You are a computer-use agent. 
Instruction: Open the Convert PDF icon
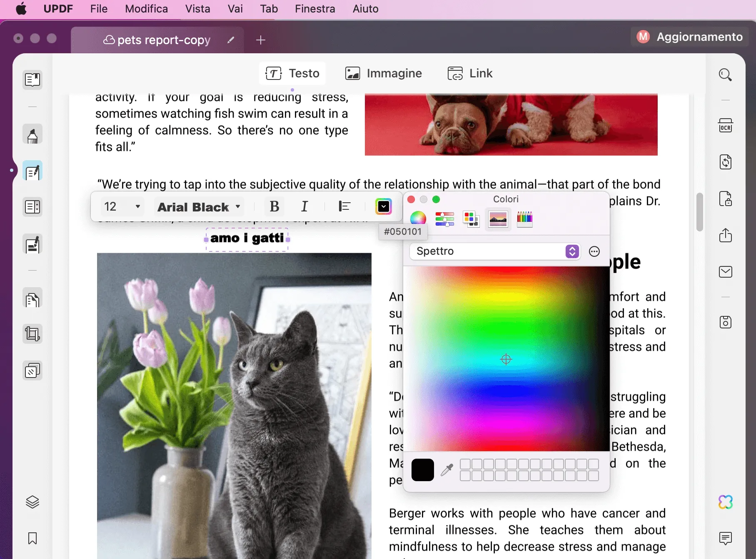725,162
